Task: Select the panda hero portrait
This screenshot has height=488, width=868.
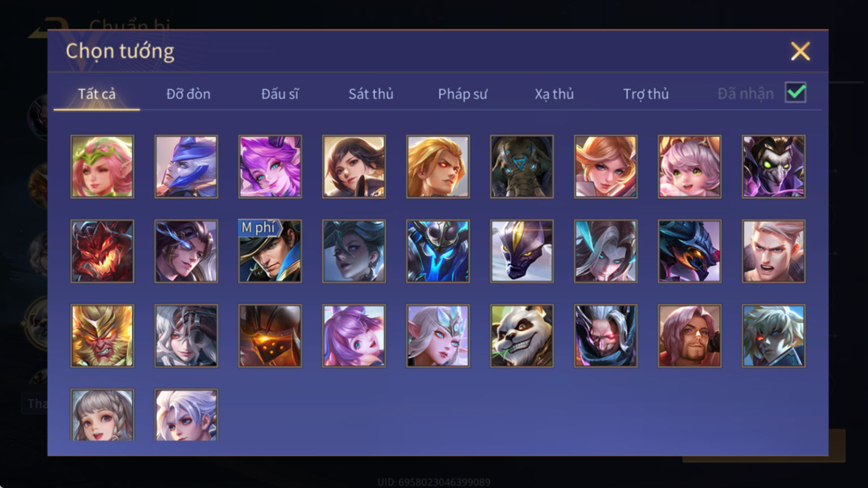Action: [521, 336]
